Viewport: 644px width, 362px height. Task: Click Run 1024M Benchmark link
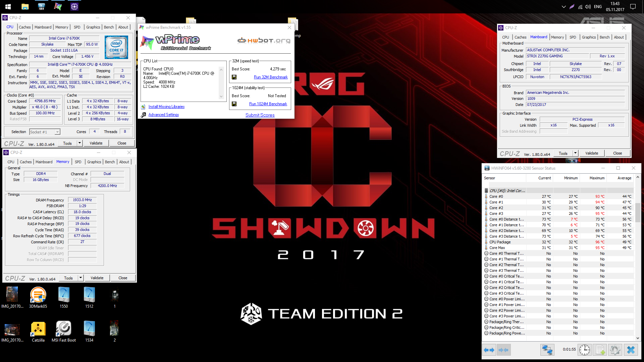268,104
